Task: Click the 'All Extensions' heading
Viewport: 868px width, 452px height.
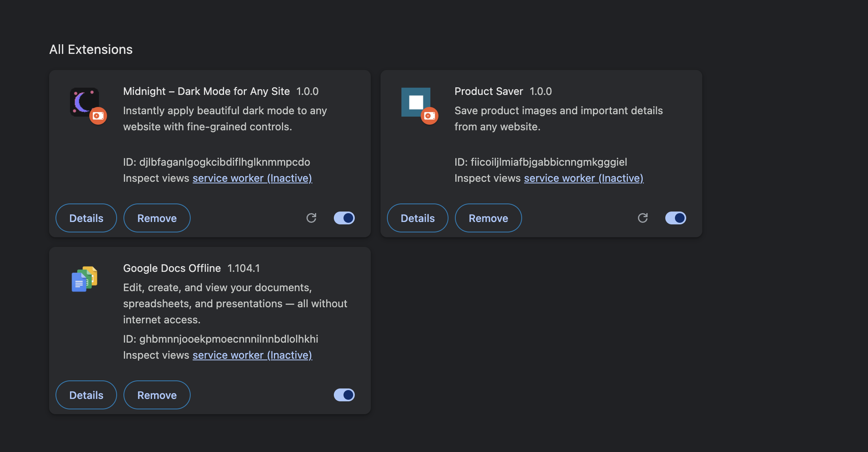Action: [91, 49]
